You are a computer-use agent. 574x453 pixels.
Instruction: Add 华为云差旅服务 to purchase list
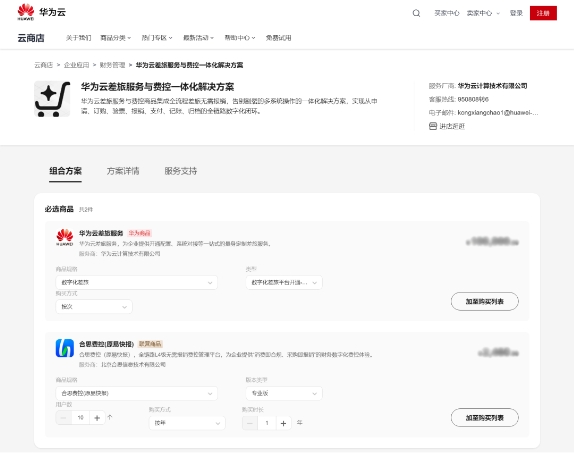(x=485, y=301)
